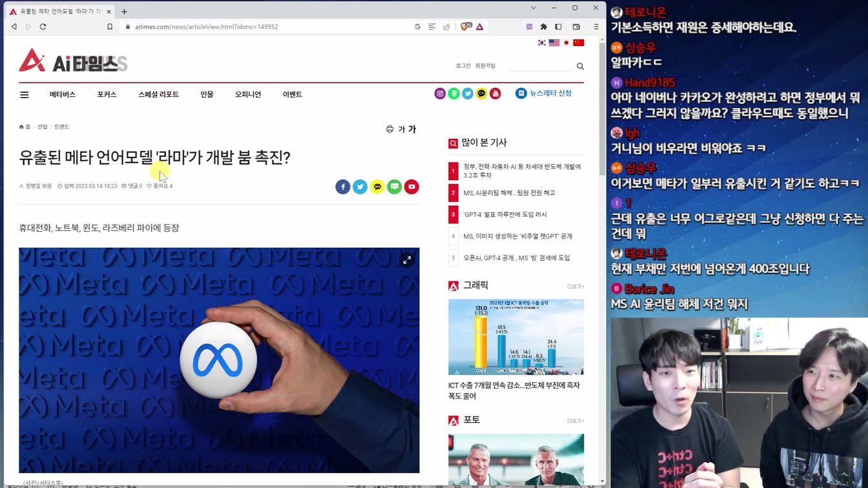This screenshot has height=488, width=868.
Task: Click 더보기 next to 그래픽
Action: click(x=575, y=287)
